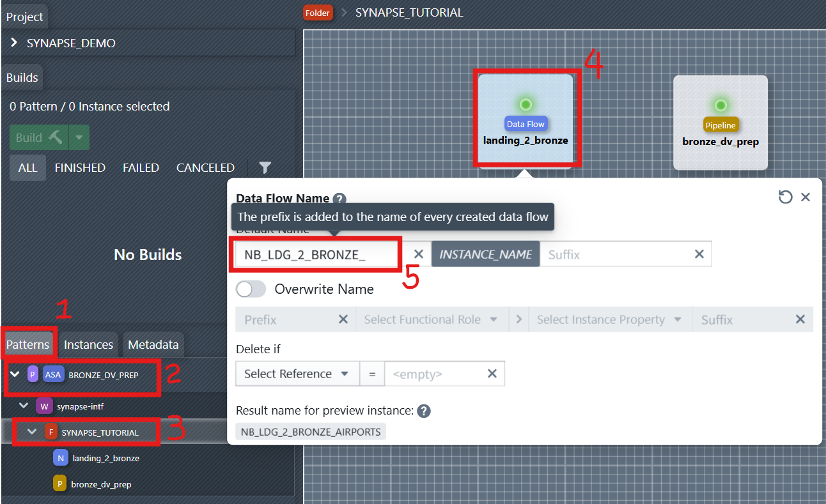Switch to the Instances tab
826x504 pixels.
pos(88,345)
